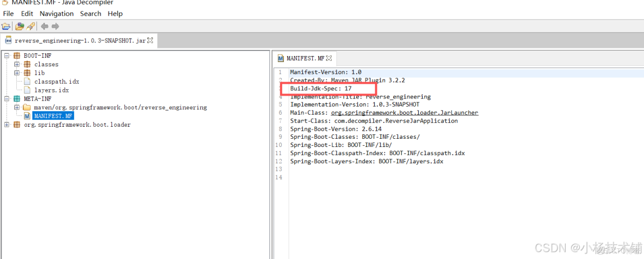Click the Java Decompiler title bar icon
This screenshot has height=259, width=644.
(x=5, y=2)
